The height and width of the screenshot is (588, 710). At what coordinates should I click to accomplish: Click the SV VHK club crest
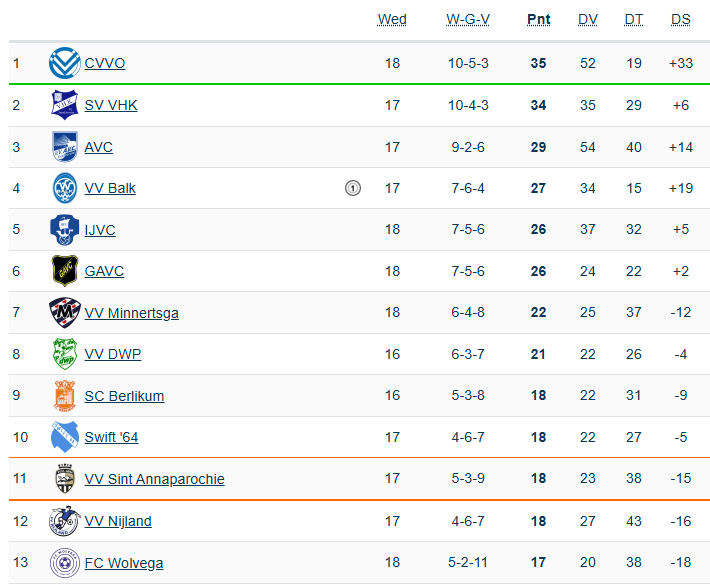65,105
